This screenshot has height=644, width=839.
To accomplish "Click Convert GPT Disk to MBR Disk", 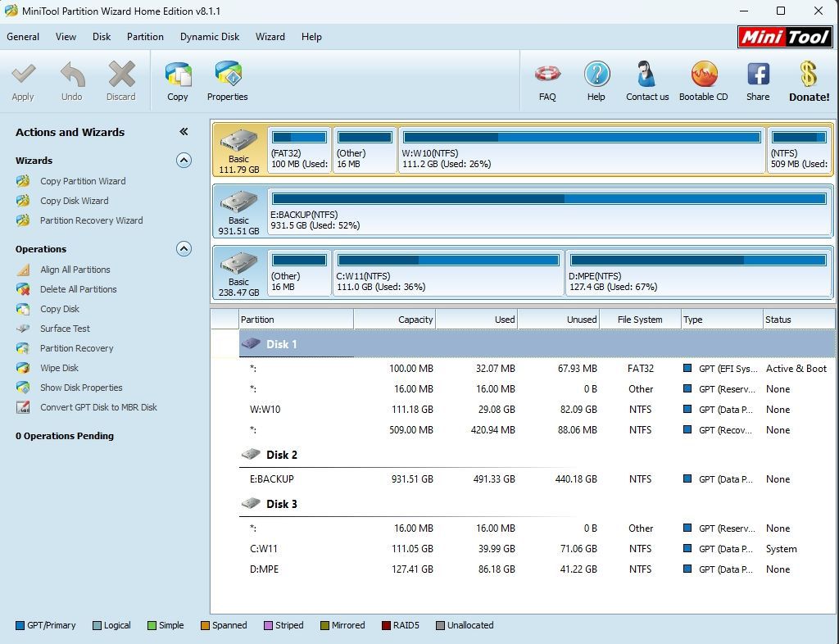I will pos(98,407).
